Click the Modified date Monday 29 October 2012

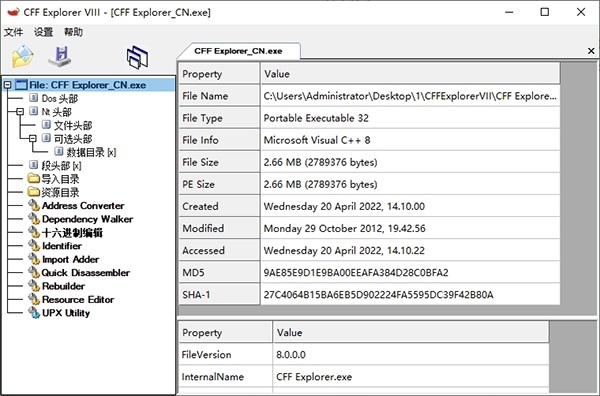click(344, 228)
